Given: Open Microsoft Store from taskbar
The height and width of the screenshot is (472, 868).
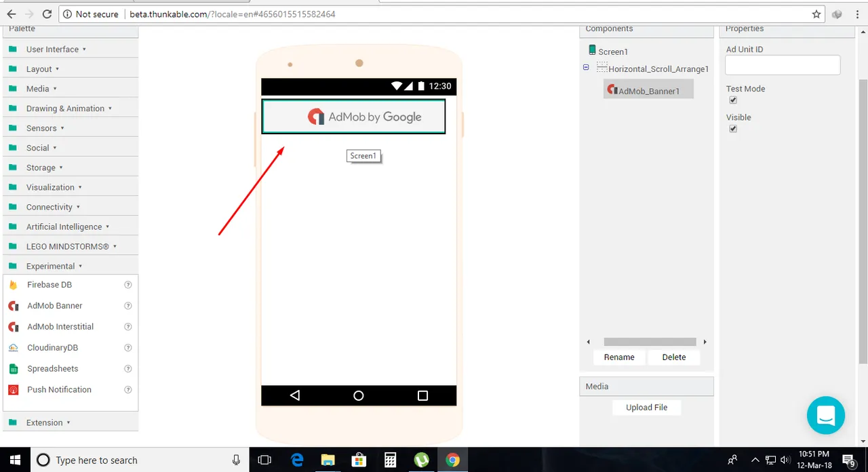Looking at the screenshot, I should 359,460.
